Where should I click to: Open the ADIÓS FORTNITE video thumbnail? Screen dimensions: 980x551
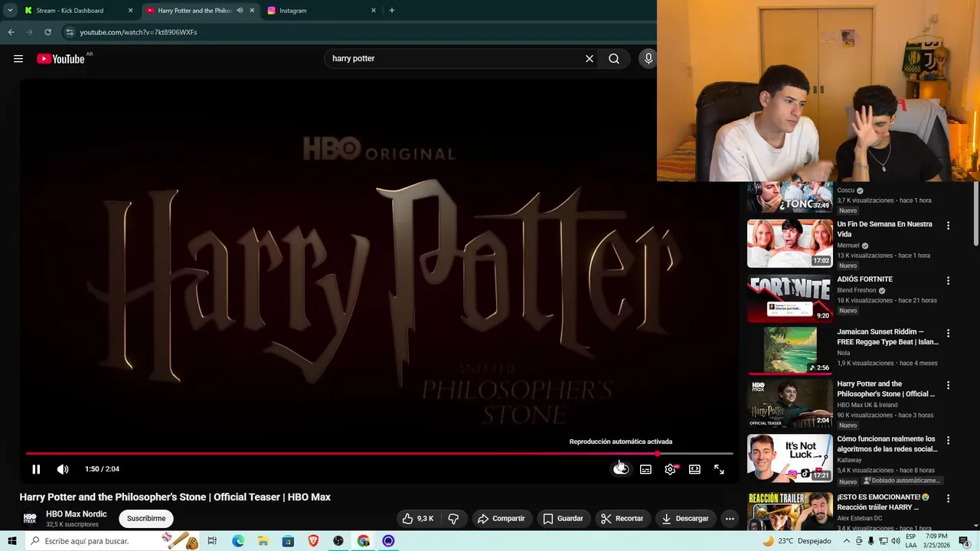pyautogui.click(x=789, y=298)
